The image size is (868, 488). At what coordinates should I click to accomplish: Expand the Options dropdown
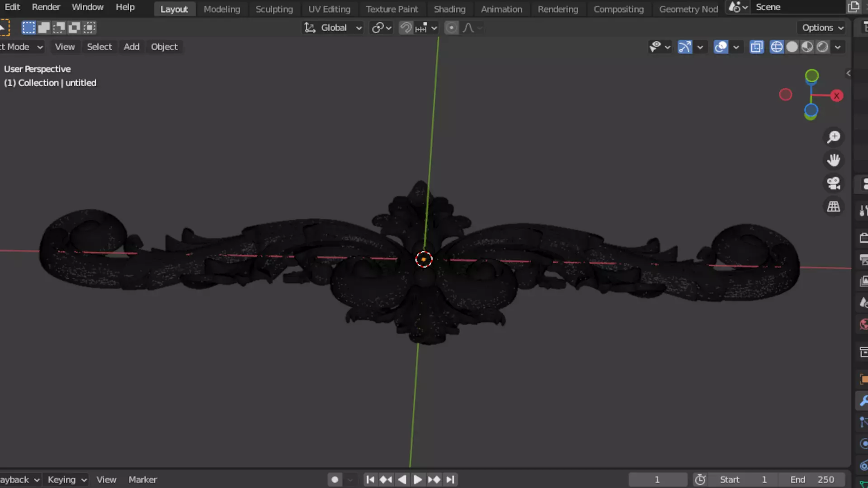[822, 28]
